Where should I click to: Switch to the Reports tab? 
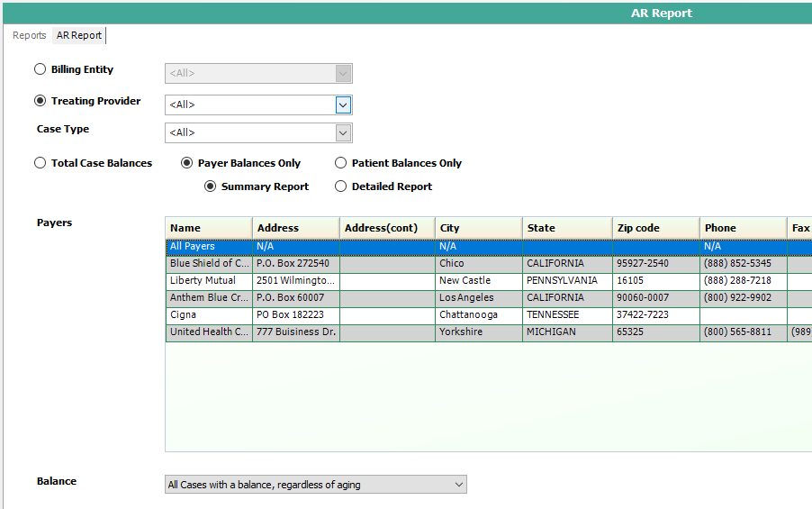(x=29, y=35)
